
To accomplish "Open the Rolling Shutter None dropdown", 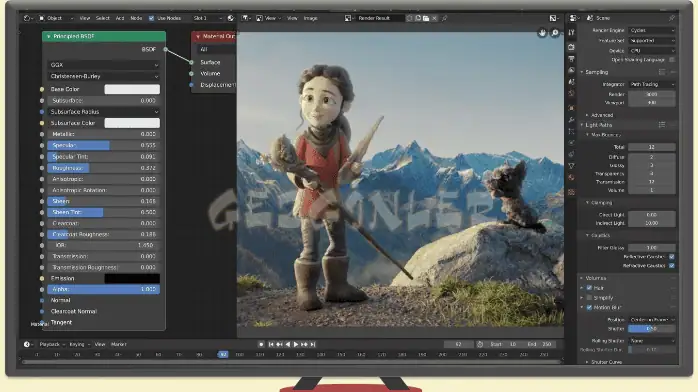I will coord(652,341).
